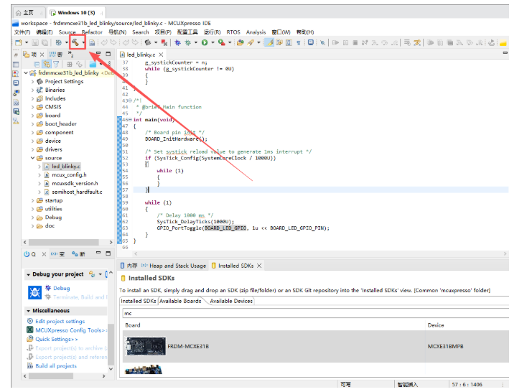The image size is (532, 392).
Task: Click the red terminate-all debug sessions icon
Action: pos(164,42)
